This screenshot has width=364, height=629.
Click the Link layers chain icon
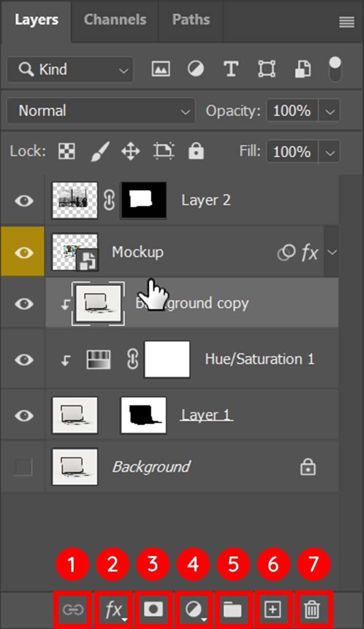(x=73, y=610)
